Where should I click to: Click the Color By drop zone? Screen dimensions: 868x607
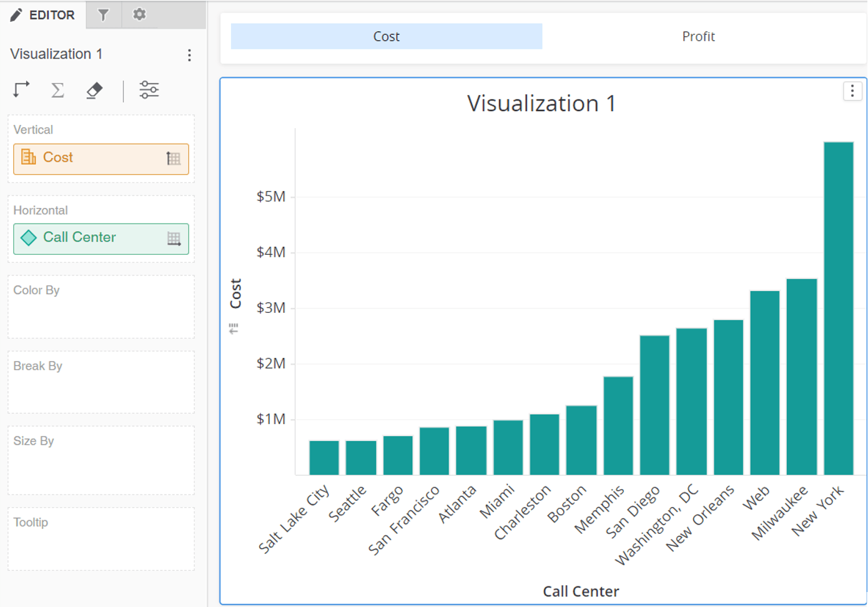(x=101, y=307)
